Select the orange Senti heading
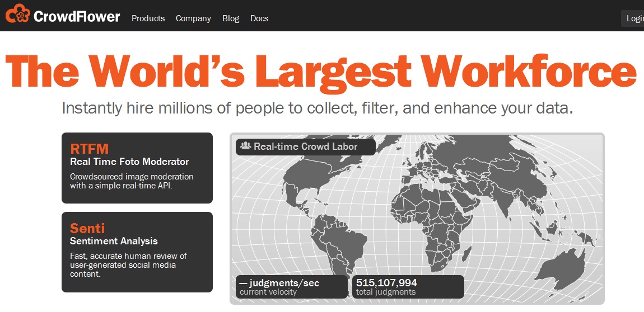 pyautogui.click(x=87, y=228)
